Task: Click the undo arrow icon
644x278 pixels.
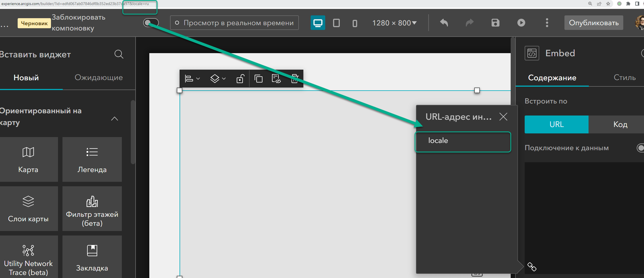Action: pos(444,23)
